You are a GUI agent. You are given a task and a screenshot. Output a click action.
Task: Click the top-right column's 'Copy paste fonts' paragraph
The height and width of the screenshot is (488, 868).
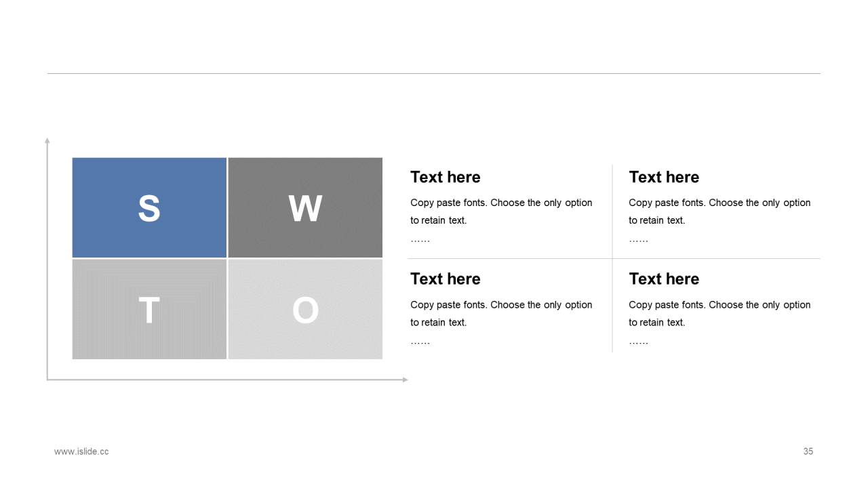719,220
